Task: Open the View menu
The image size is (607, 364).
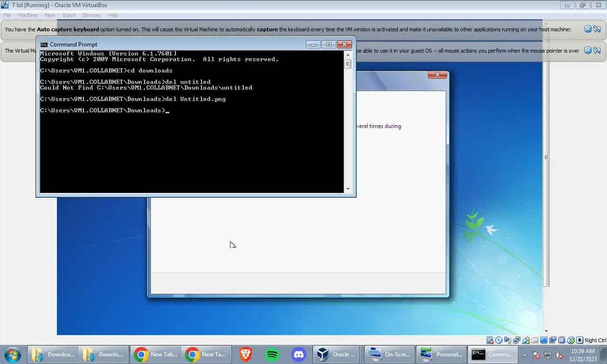Action: [x=50, y=15]
